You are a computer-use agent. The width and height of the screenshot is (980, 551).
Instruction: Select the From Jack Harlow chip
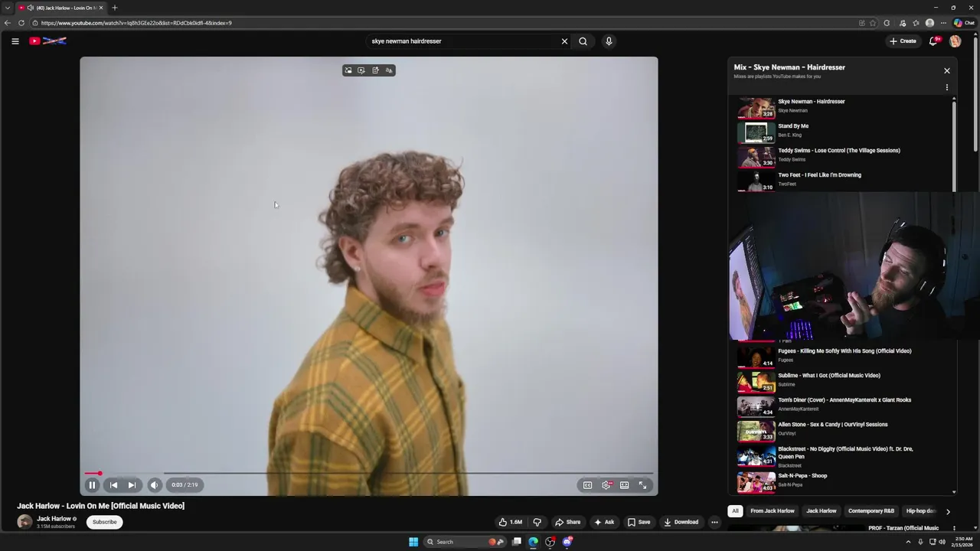pyautogui.click(x=773, y=510)
